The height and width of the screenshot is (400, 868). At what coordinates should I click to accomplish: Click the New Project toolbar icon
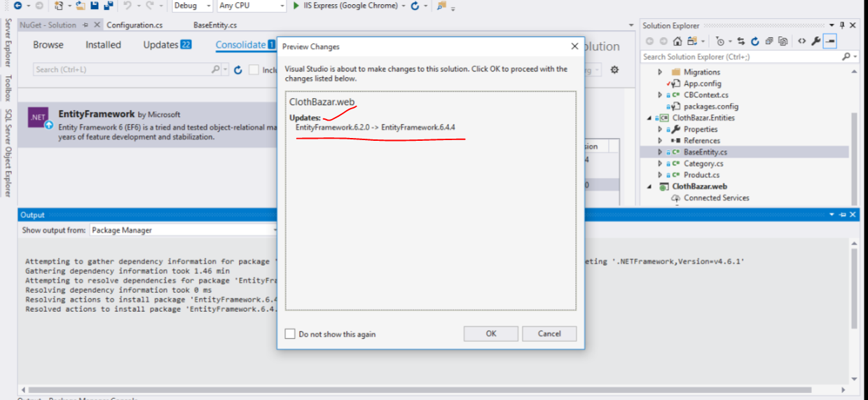pyautogui.click(x=59, y=6)
